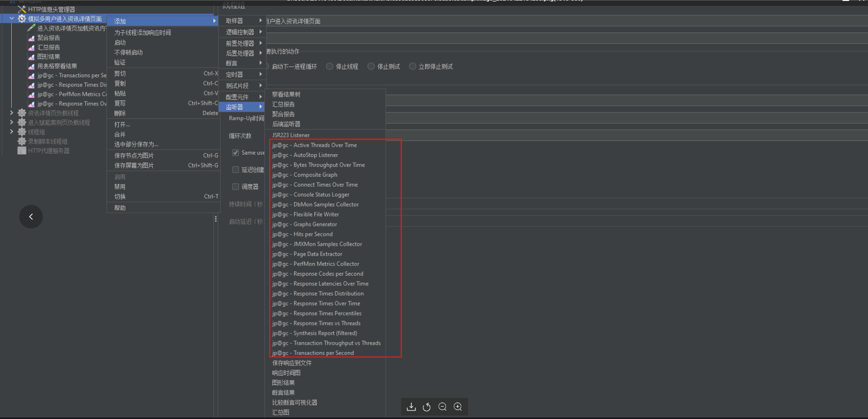The image size is (868, 419).
Task: Select jp@gc - Synthesis Report (filtered)
Action: 326,333
